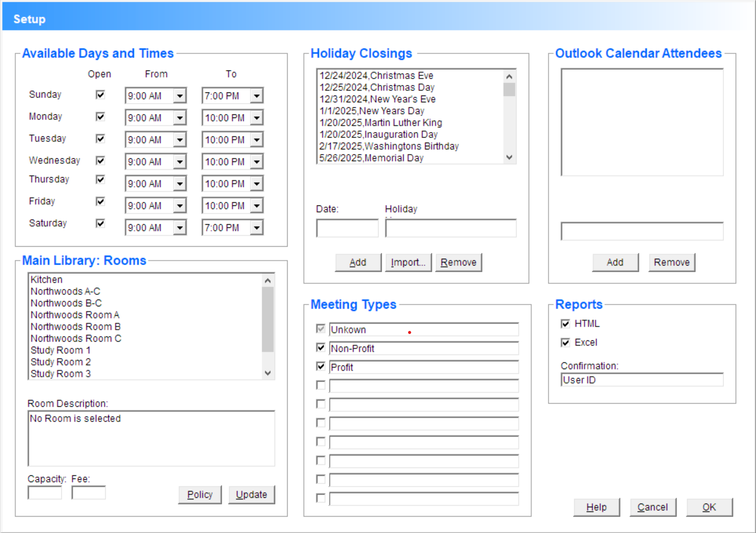Click the Update room button

[251, 495]
